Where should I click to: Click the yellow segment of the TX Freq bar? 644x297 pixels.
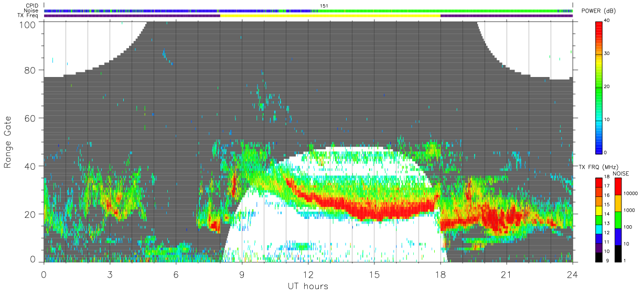point(330,16)
